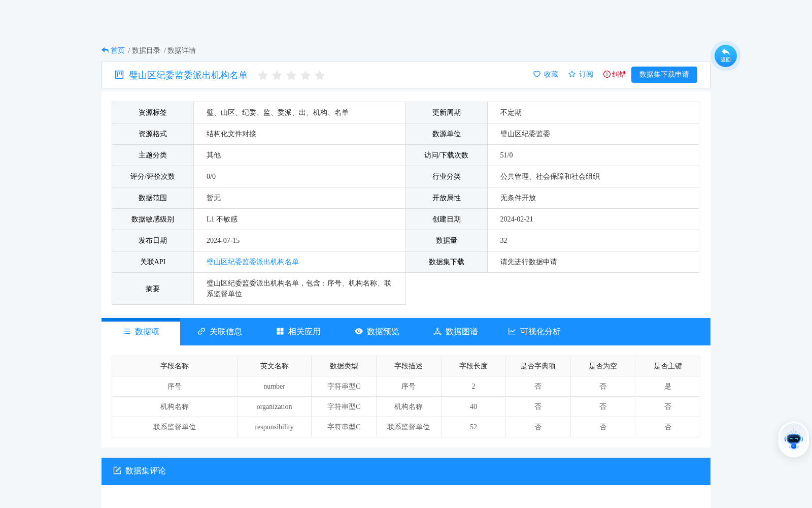Click the red error-report exclamation icon
Image resolution: width=812 pixels, height=508 pixels.
click(606, 74)
